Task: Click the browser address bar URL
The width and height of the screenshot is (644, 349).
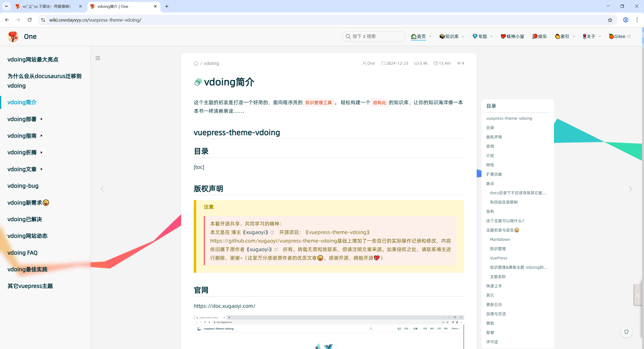Action: click(95, 20)
